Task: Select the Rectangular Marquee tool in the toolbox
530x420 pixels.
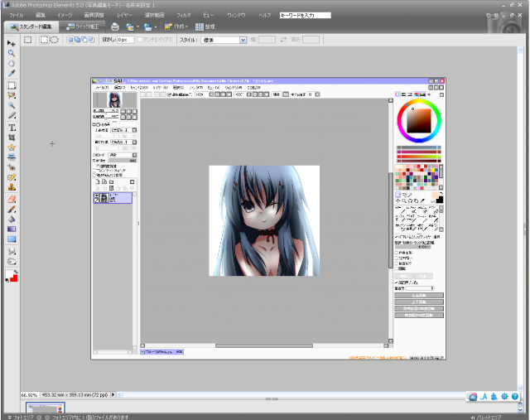Action: pos(12,85)
